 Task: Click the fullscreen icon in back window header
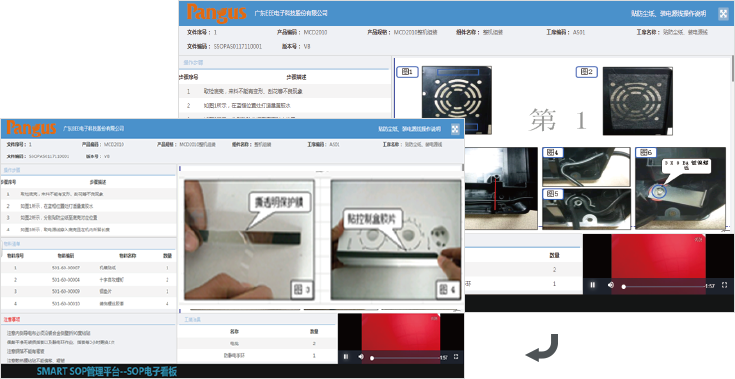coord(723,14)
